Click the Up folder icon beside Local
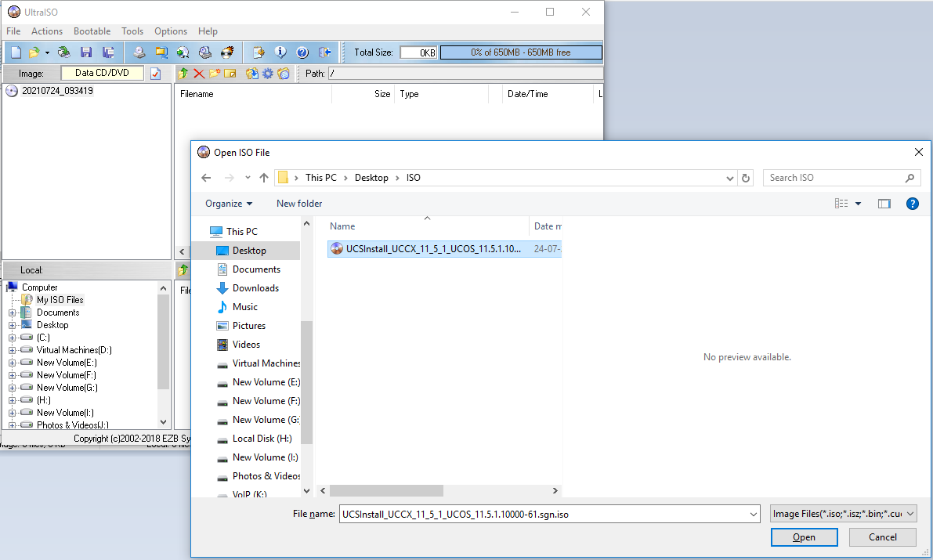The image size is (933, 560). (x=183, y=269)
